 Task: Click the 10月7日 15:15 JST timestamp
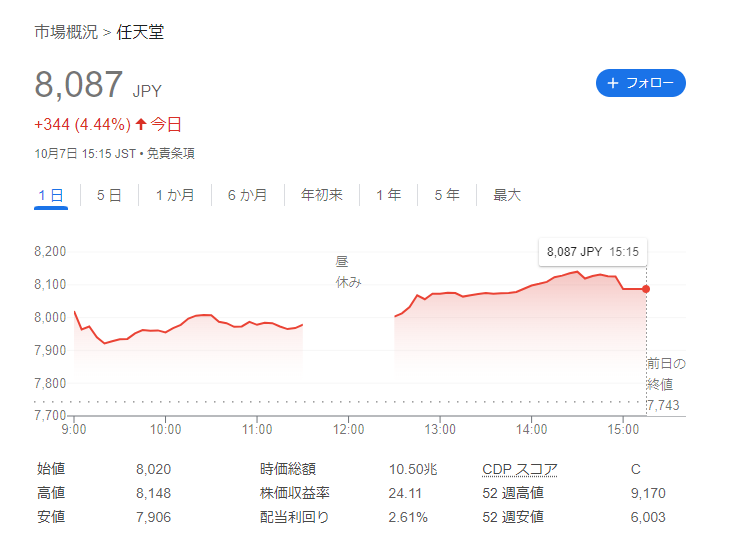85,154
